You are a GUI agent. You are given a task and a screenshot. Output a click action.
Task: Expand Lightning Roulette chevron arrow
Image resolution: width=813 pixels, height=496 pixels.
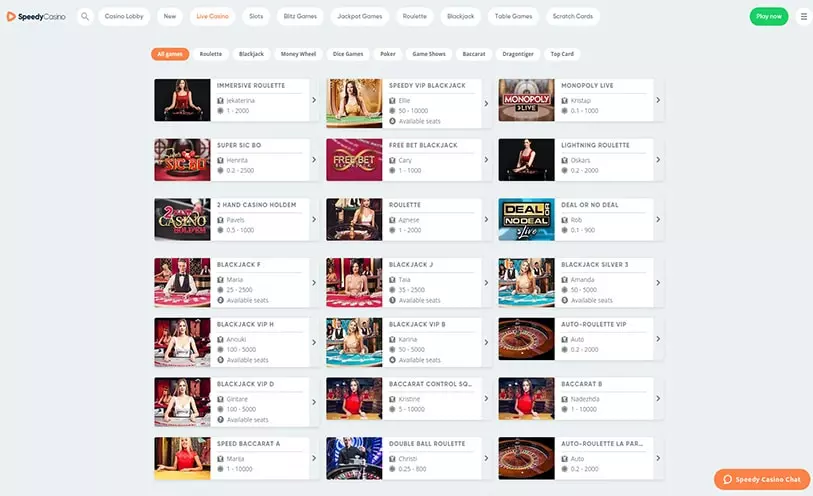(x=658, y=160)
